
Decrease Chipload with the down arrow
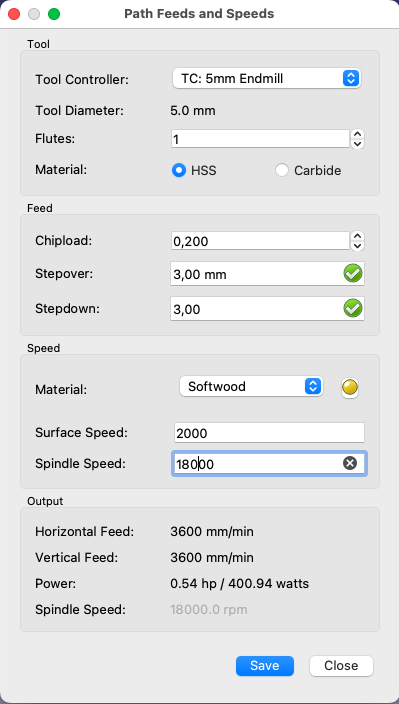pos(357,246)
